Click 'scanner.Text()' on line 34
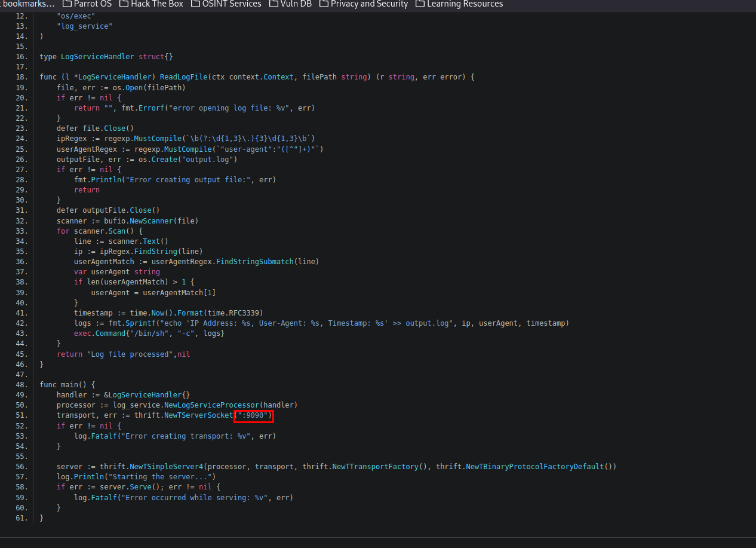The width and height of the screenshot is (756, 548). [139, 241]
